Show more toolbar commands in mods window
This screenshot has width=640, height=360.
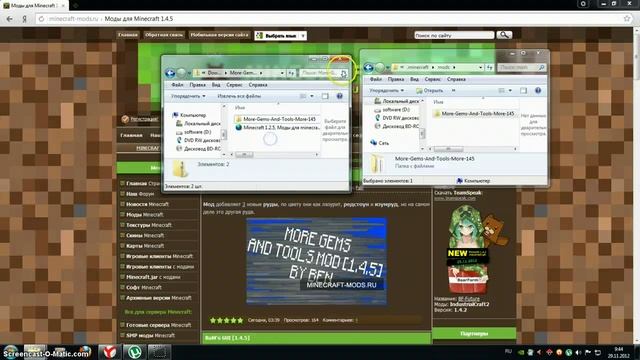[x=453, y=91]
